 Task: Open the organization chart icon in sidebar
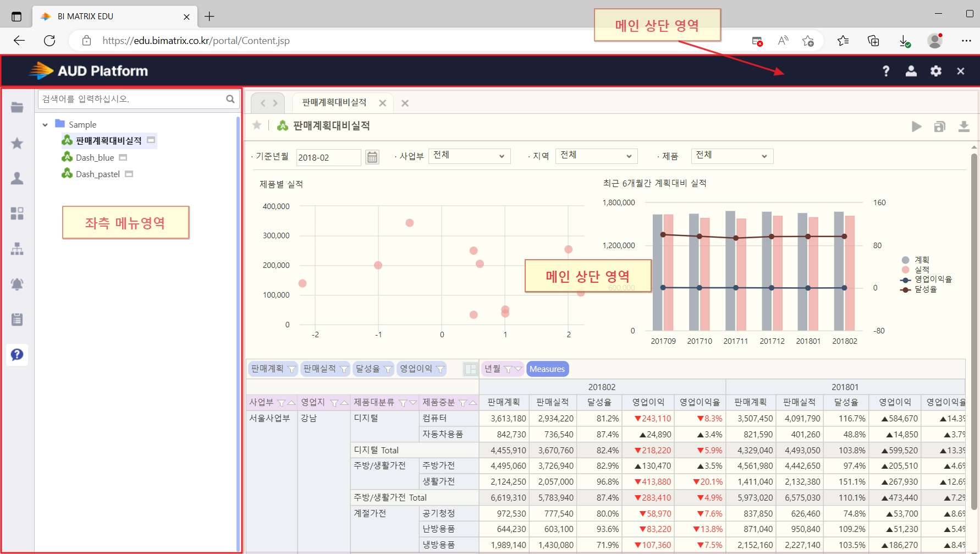(x=17, y=249)
